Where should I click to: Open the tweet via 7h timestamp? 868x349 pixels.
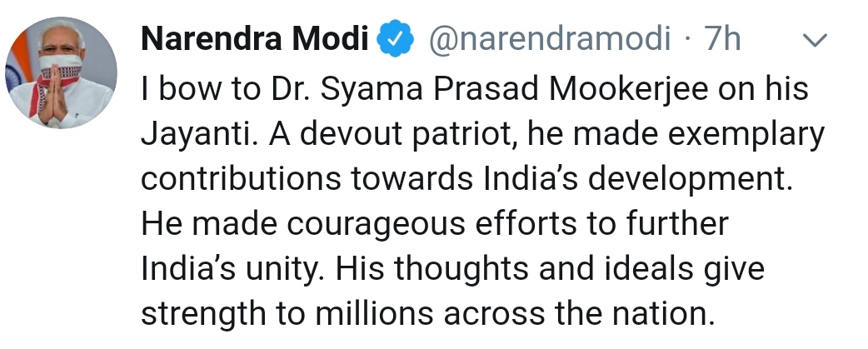(722, 39)
